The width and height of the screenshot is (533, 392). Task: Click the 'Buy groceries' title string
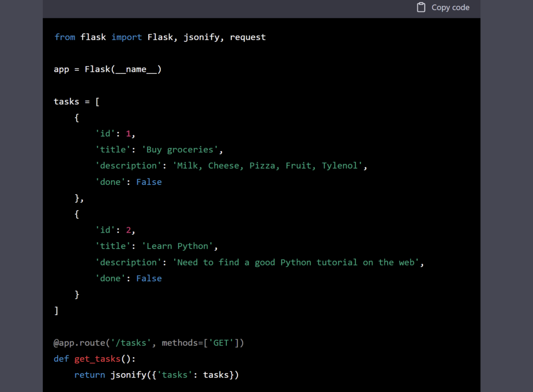tap(180, 150)
